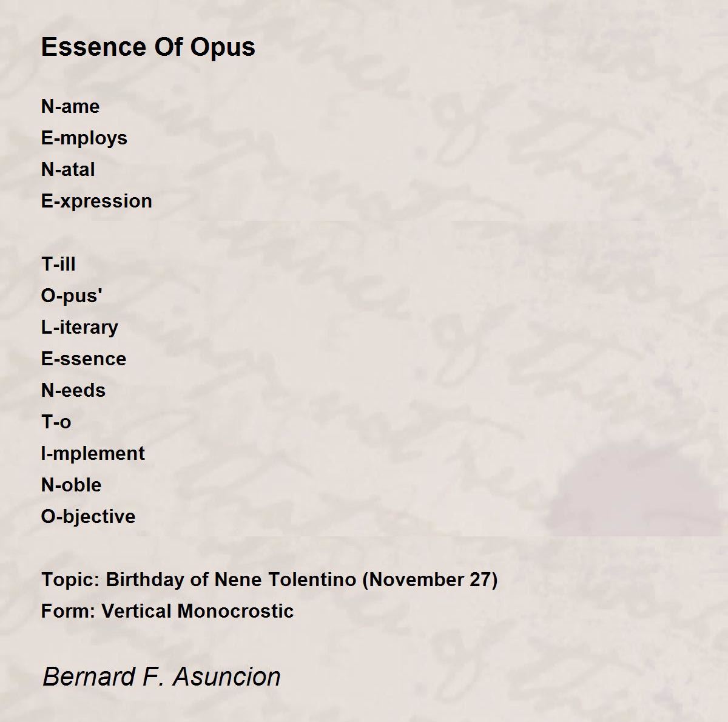Click the line E-mploys
The height and width of the screenshot is (722, 728).
(84, 138)
